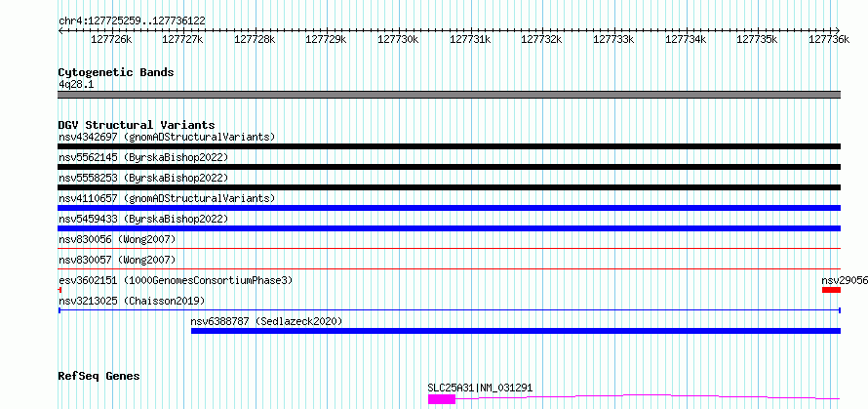Viewport: 868px width, 409px height.
Task: Select the thin blue line for nsv3213025
Action: click(450, 310)
